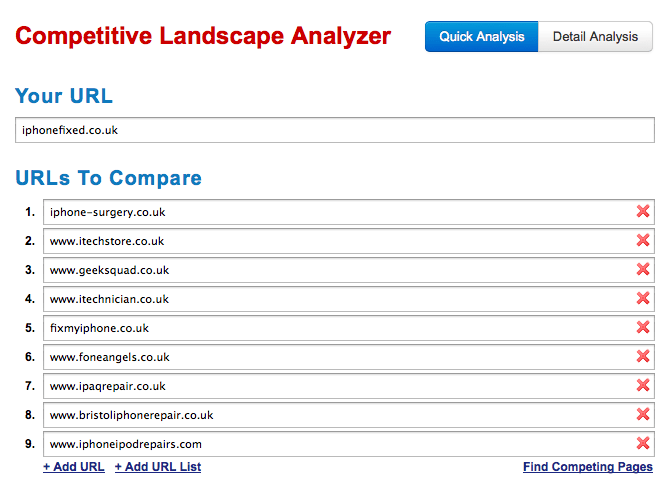Open the + Add URL List link
This screenshot has height=492, width=669.
[158, 467]
